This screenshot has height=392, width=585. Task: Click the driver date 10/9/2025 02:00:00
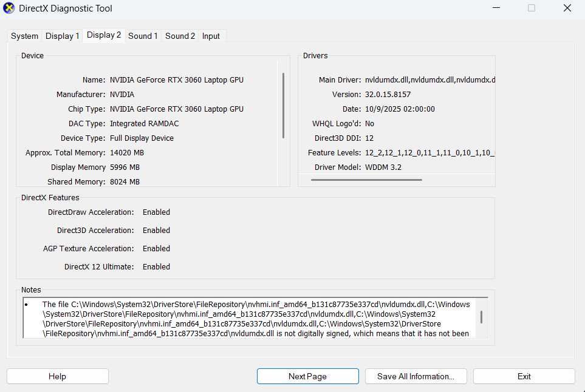[400, 109]
